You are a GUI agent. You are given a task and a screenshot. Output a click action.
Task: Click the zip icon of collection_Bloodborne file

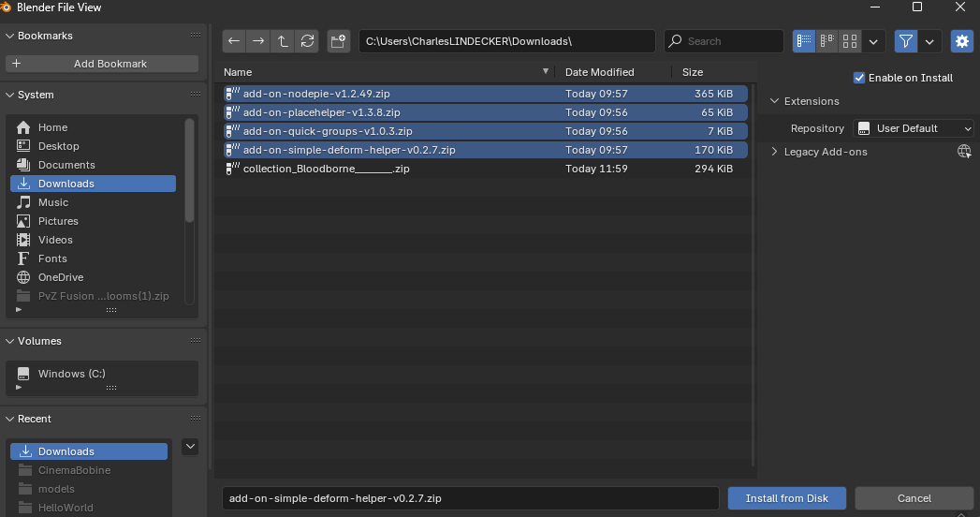pyautogui.click(x=232, y=169)
